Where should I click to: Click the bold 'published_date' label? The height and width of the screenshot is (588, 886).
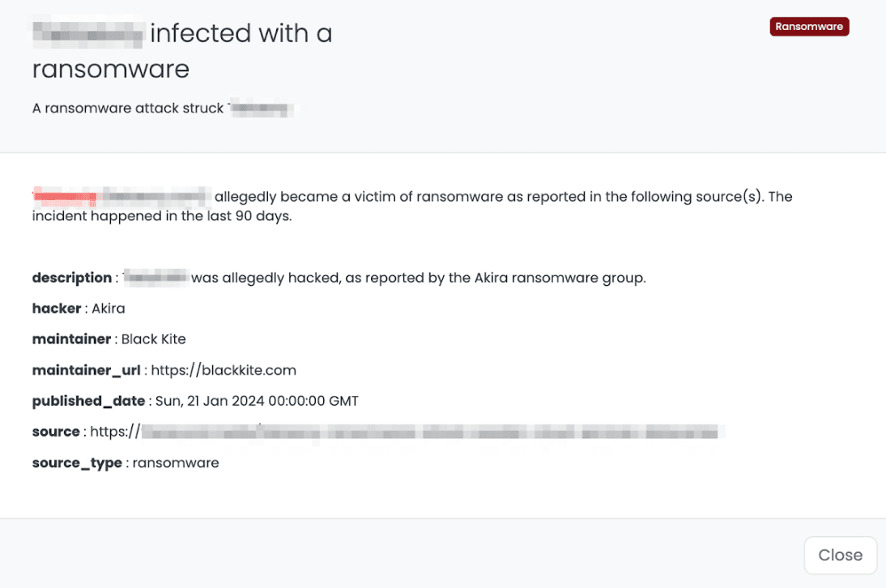(x=88, y=401)
